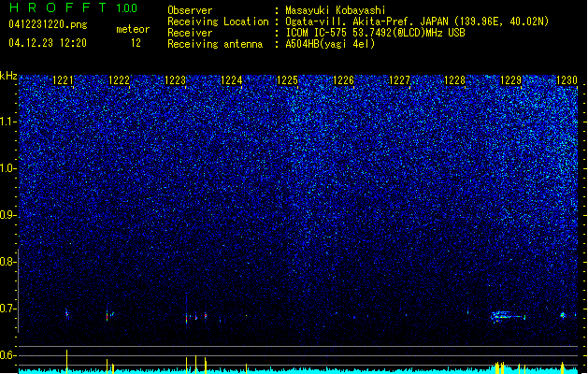This screenshot has width=588, height=374.
Task: Click the HROFFT title text
Action: click(x=58, y=7)
